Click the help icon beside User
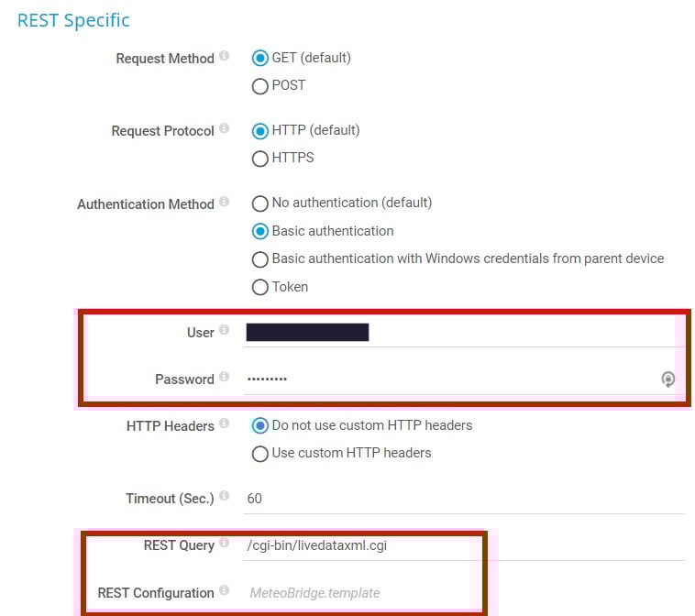Viewport: 695px width, 616px height. coord(225,331)
